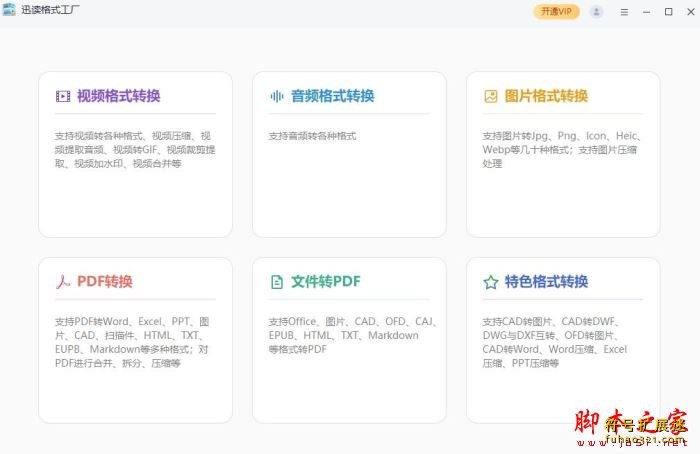
Task: Click the 迅读格式工厂 app logo icon
Action: (9, 9)
